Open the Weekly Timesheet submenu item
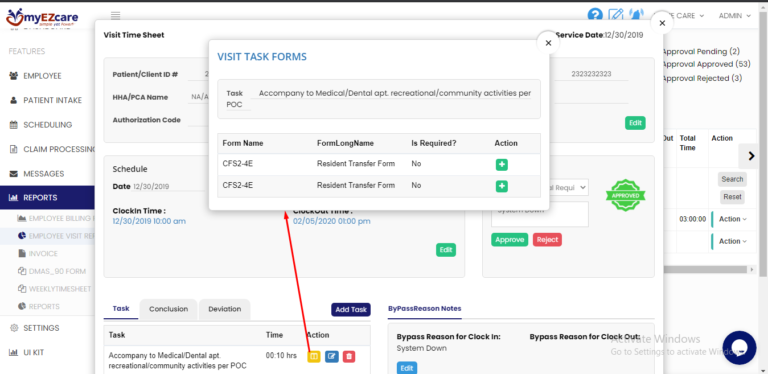768x374 pixels. [54, 289]
